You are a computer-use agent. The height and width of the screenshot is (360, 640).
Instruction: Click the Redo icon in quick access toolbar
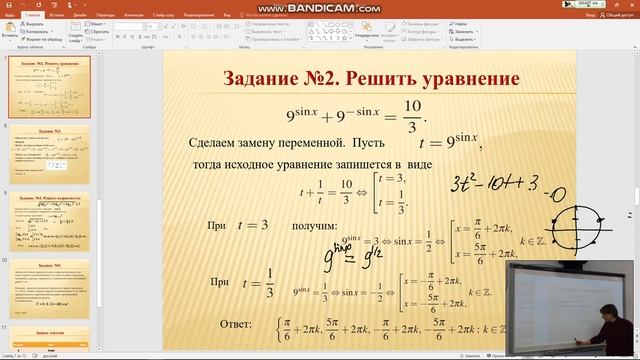tap(39, 5)
